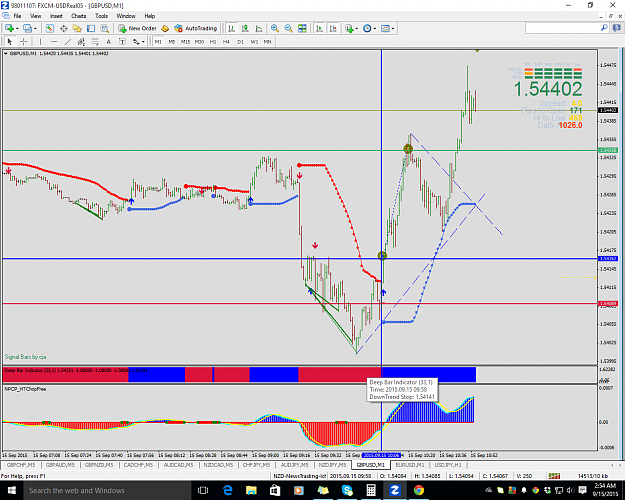The width and height of the screenshot is (625, 500).
Task: Expand the Profiles dropdown arrow
Action: point(35,29)
